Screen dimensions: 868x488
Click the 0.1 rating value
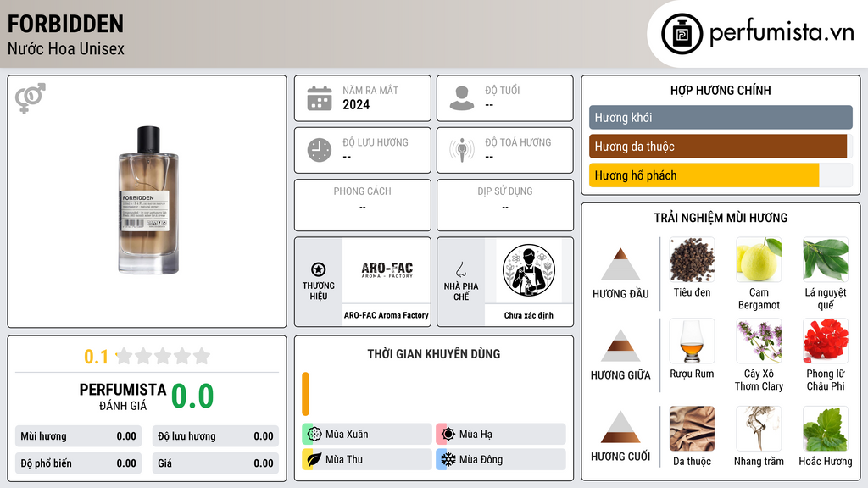[97, 357]
